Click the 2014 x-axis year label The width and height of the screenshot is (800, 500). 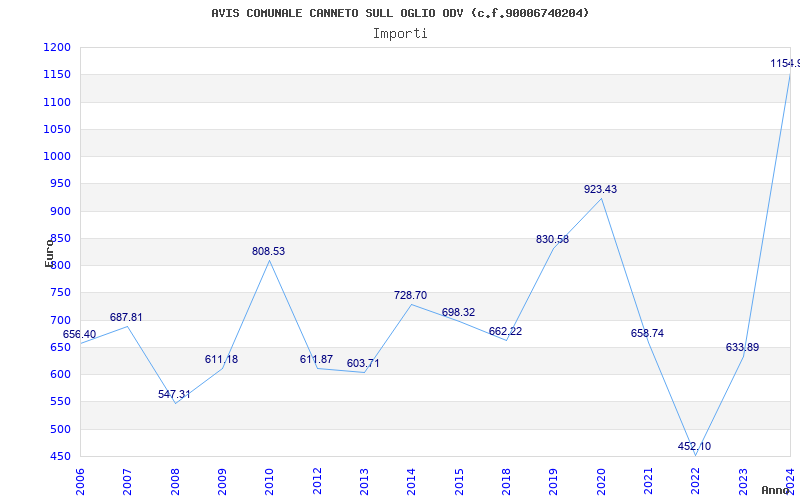point(412,482)
